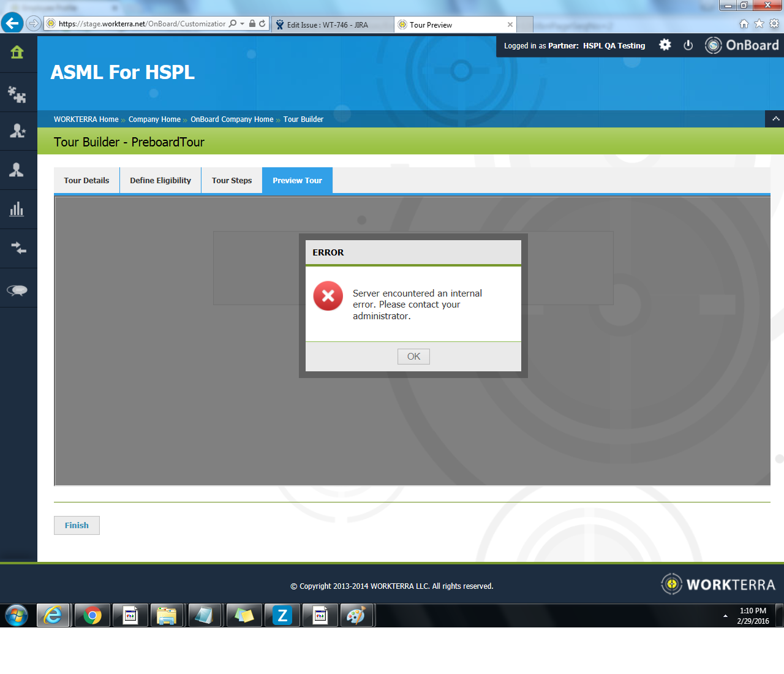Screen dimensions: 784x674
Task: Open the Tour Steps tab
Action: [232, 181]
